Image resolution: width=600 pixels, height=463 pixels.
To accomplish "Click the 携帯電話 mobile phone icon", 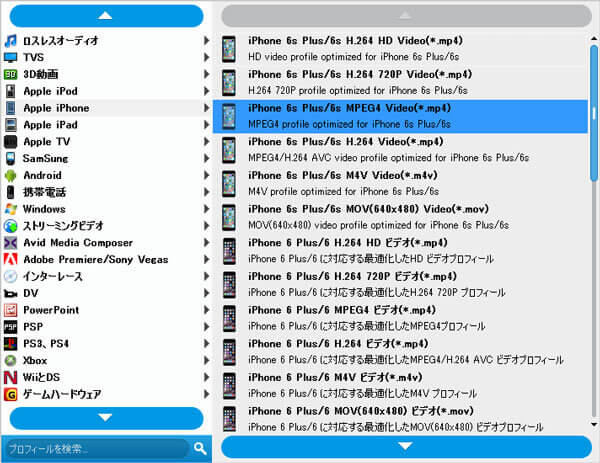I will [x=11, y=192].
